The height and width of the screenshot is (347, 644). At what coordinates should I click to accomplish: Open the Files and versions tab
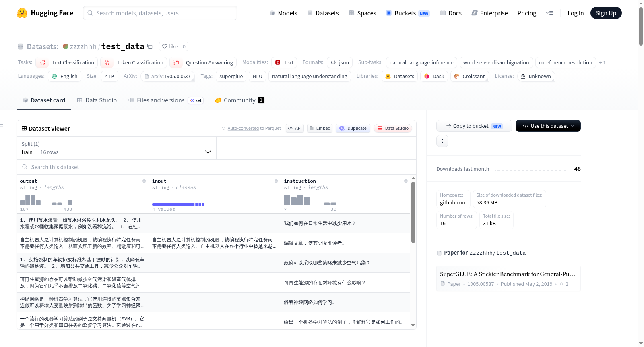tap(166, 100)
